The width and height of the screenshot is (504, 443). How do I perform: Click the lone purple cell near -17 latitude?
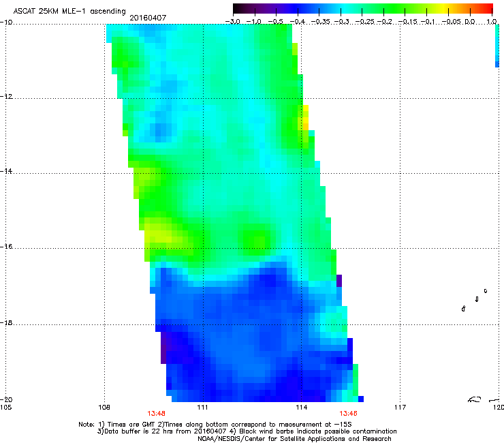[339, 281]
